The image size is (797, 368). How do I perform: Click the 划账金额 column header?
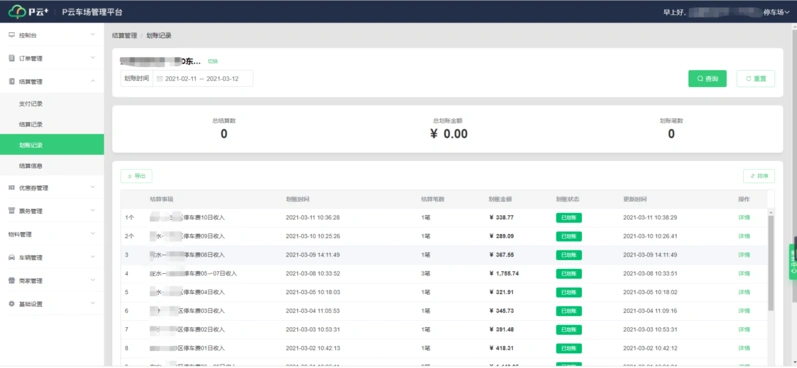coord(500,199)
